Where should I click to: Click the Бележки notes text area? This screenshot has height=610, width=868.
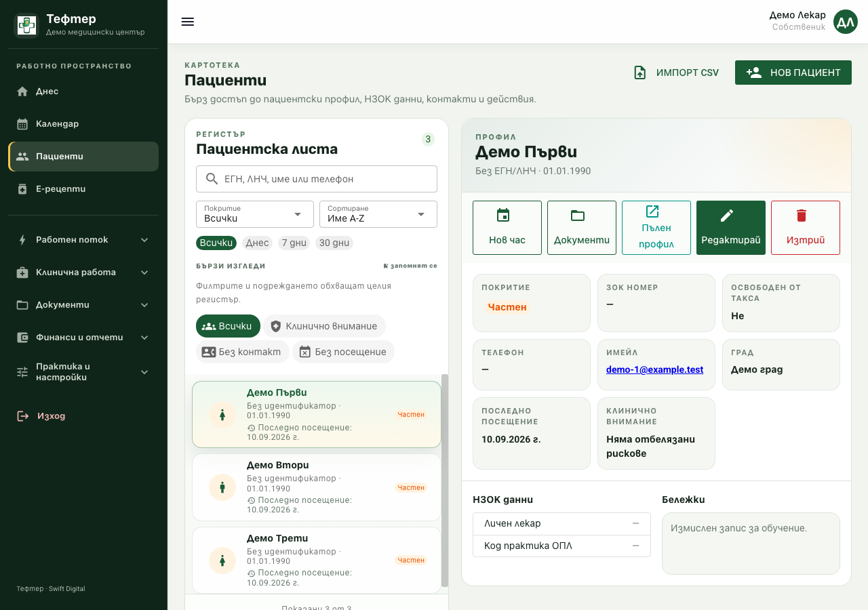coord(751,544)
